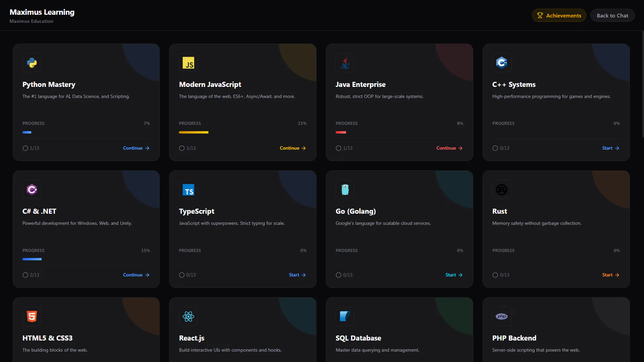The height and width of the screenshot is (362, 644).
Task: Click the C# & .NET progress bar
Action: pyautogui.click(x=32, y=259)
